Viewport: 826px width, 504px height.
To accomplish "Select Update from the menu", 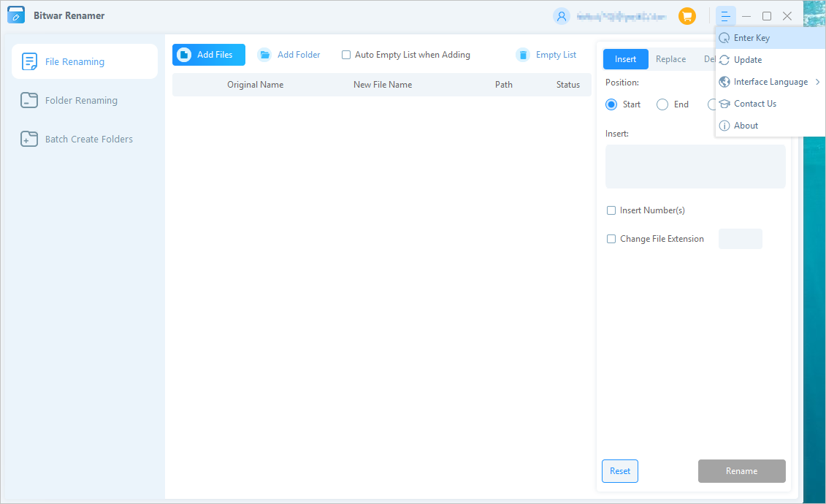I will coord(770,60).
